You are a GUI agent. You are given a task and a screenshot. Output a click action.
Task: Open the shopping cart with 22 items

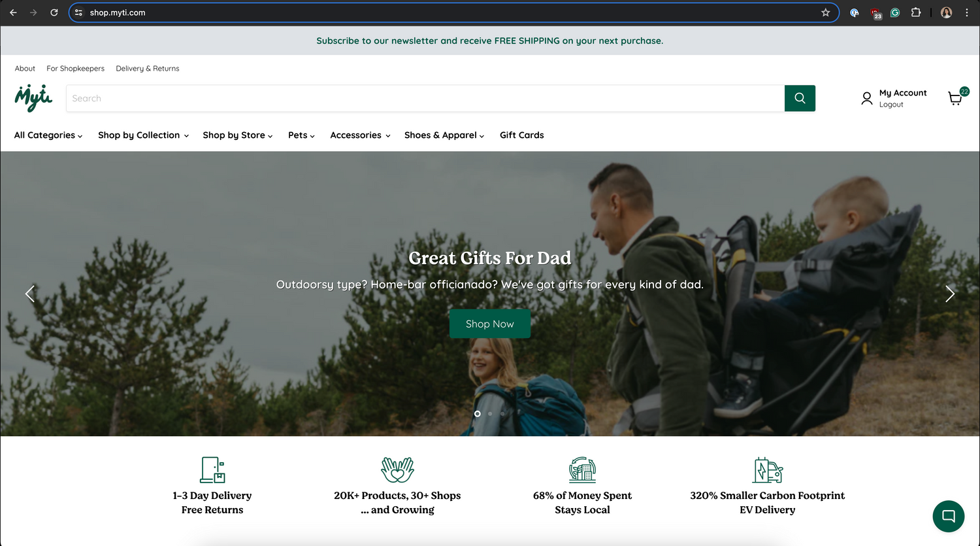(x=955, y=98)
